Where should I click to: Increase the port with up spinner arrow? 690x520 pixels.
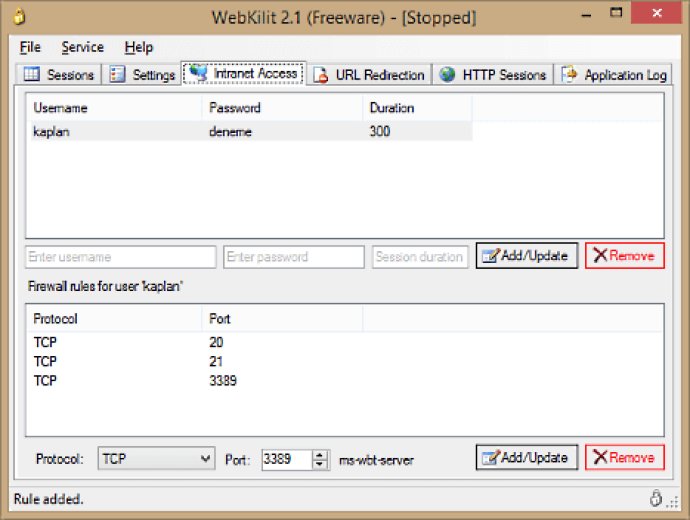(320, 455)
